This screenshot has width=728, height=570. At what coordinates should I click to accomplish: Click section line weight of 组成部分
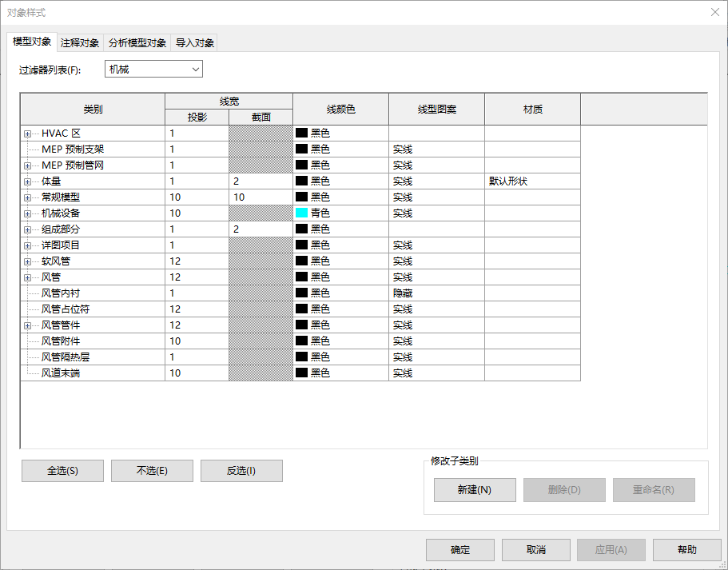click(261, 229)
